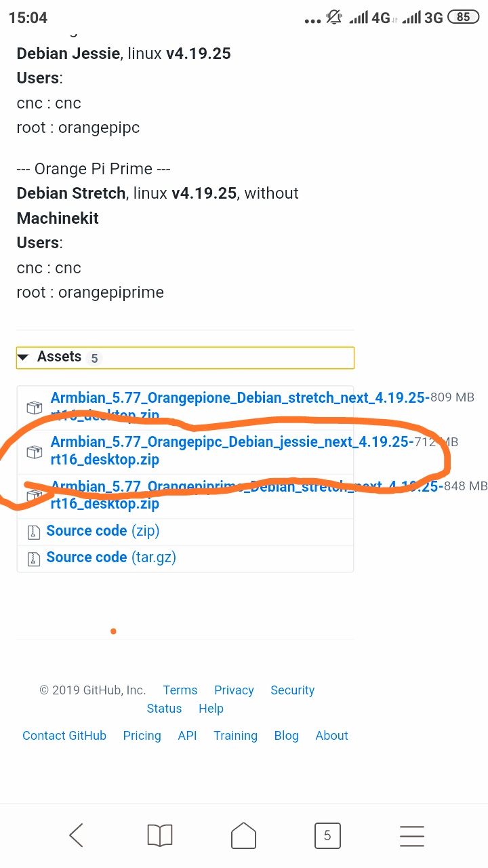Visit the GitHub Status link
Screen dimensions: 488x868
164,709
